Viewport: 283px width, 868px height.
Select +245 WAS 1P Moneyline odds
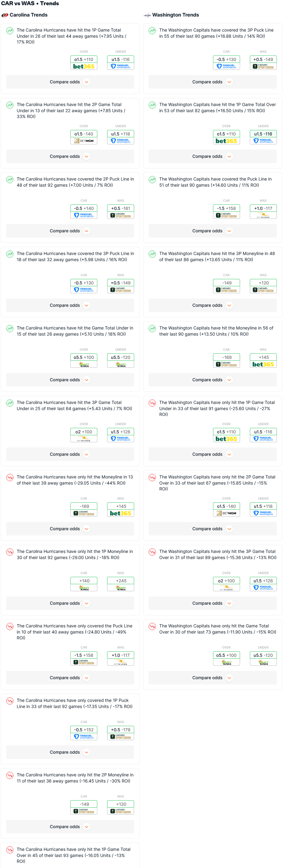click(x=120, y=581)
